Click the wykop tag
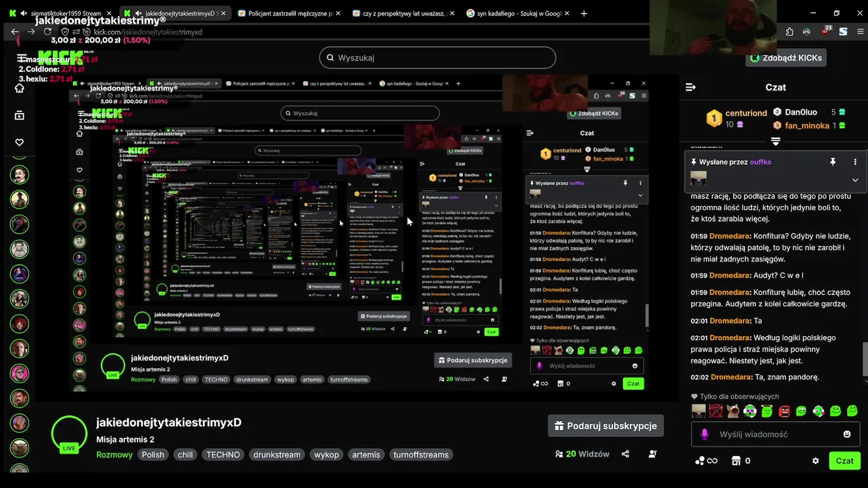868x488 pixels. click(x=326, y=455)
